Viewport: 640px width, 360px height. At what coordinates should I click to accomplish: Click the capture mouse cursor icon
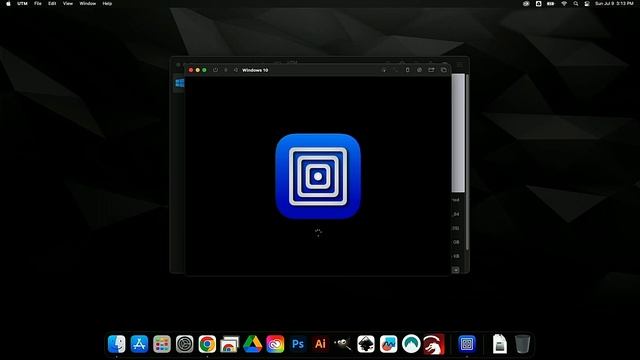point(384,70)
